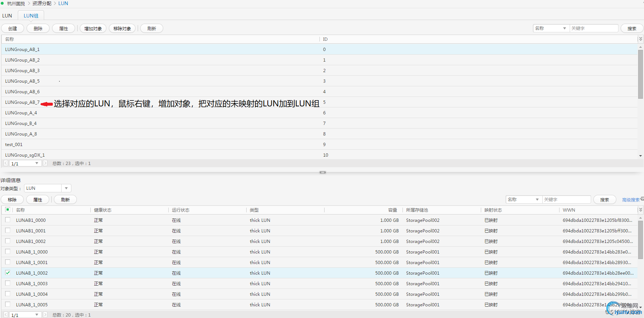Check the box for LUNAB1_0001
The image size is (644, 318).
pyautogui.click(x=8, y=231)
